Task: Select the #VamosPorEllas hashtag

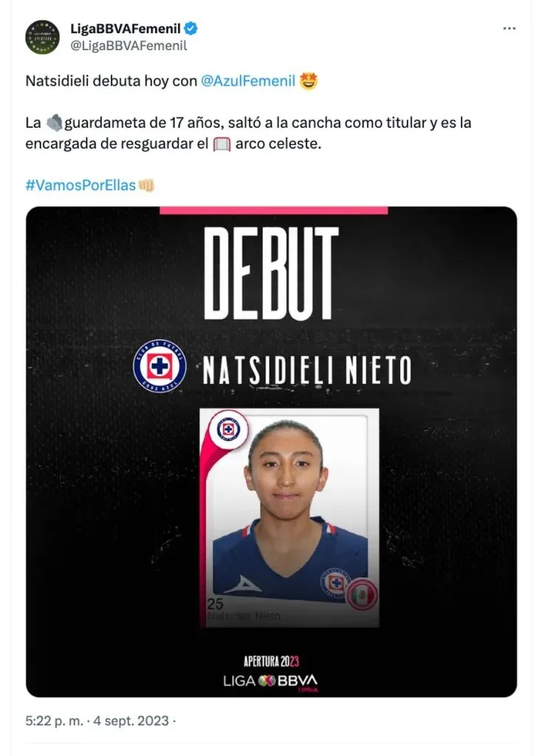Action: [x=80, y=185]
